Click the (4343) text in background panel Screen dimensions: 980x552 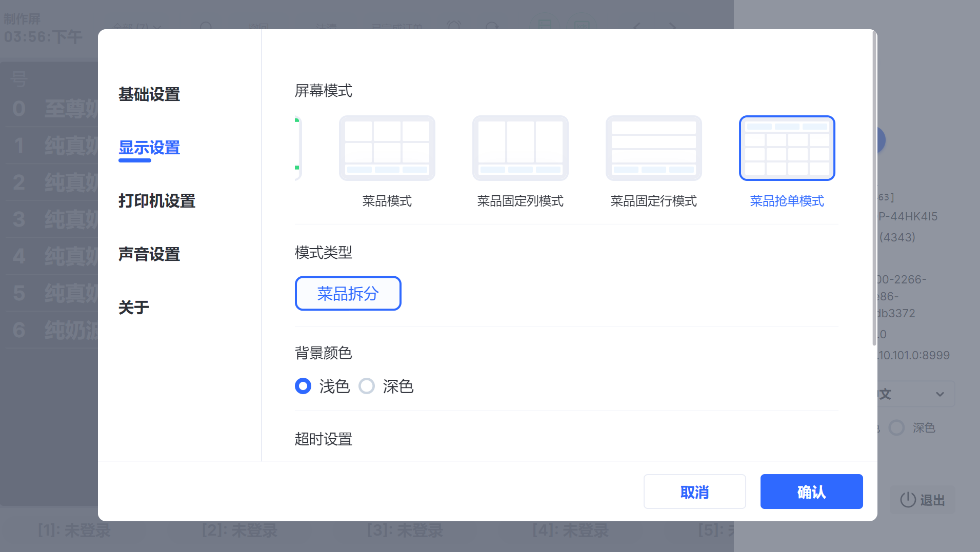[x=897, y=237]
